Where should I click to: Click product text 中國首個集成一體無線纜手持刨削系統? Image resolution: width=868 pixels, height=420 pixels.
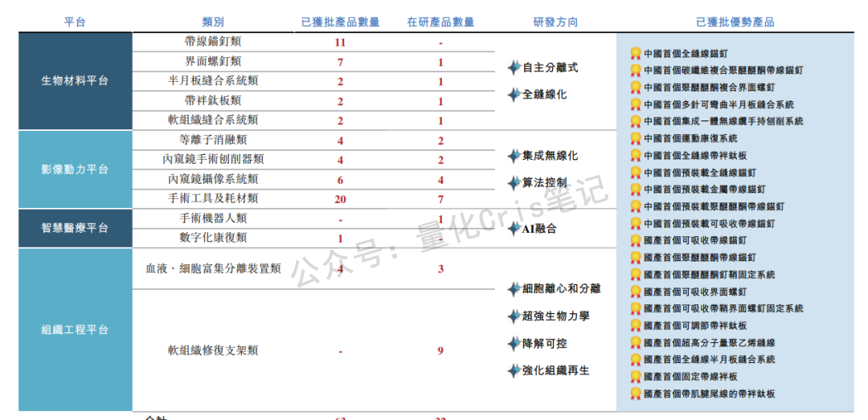tap(724, 121)
